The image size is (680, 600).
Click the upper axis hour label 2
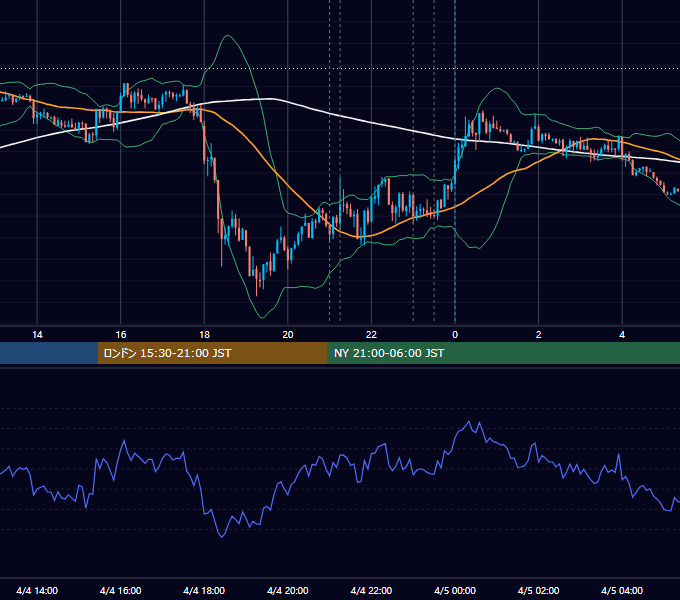pyautogui.click(x=539, y=335)
